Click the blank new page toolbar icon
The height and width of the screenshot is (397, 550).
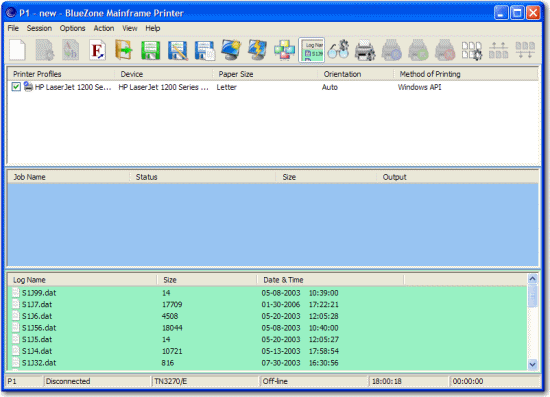pos(18,50)
